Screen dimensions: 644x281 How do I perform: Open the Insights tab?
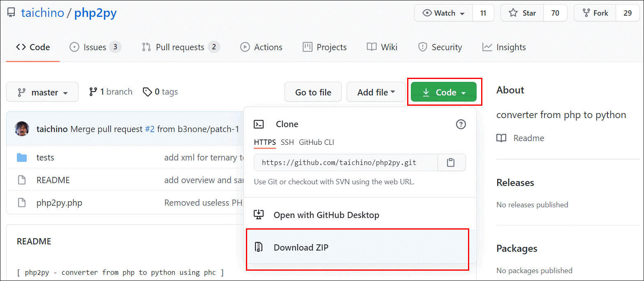point(504,47)
